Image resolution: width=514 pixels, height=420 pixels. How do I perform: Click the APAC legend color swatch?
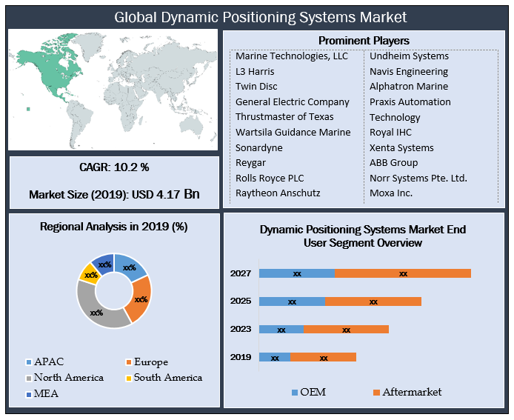(29, 362)
